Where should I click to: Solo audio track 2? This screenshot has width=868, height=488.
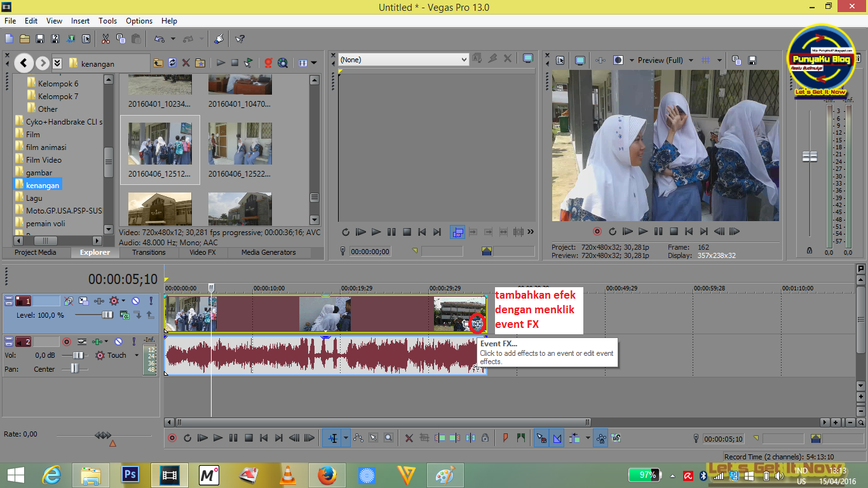(133, 341)
